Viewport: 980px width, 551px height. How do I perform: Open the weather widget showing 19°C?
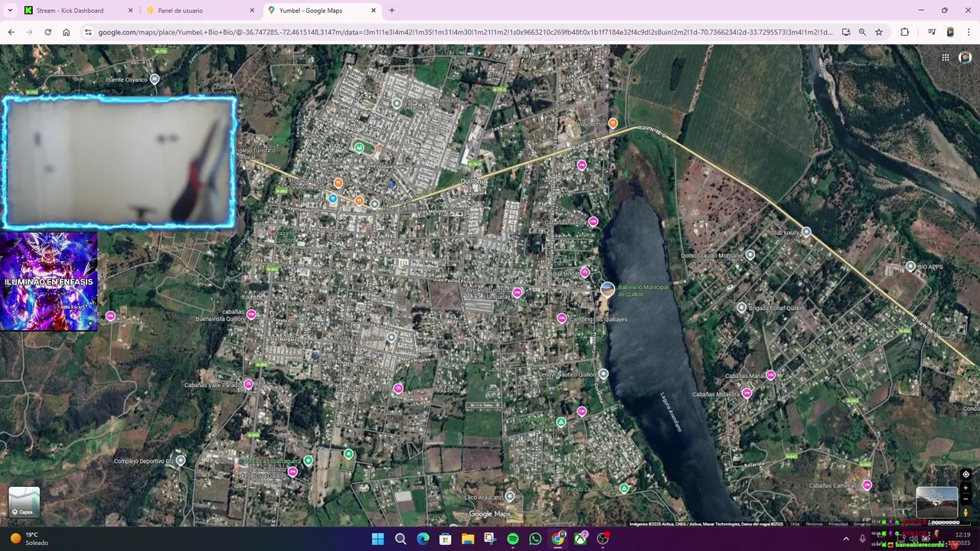pos(29,539)
